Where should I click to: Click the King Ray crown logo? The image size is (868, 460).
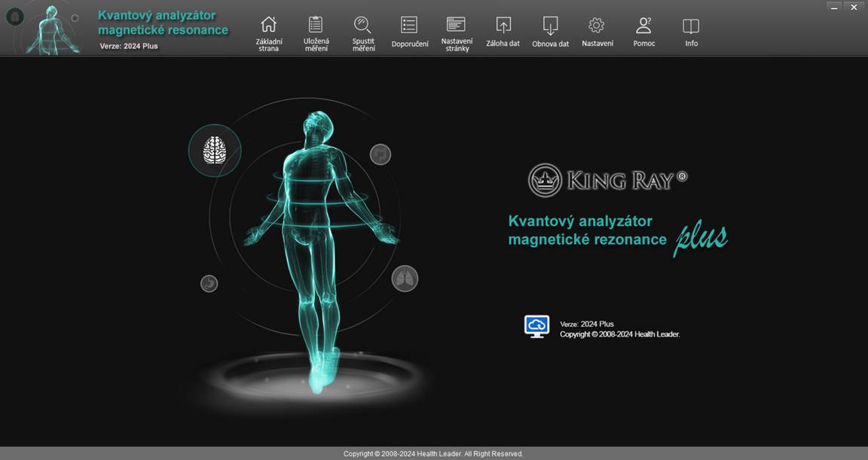pos(546,180)
